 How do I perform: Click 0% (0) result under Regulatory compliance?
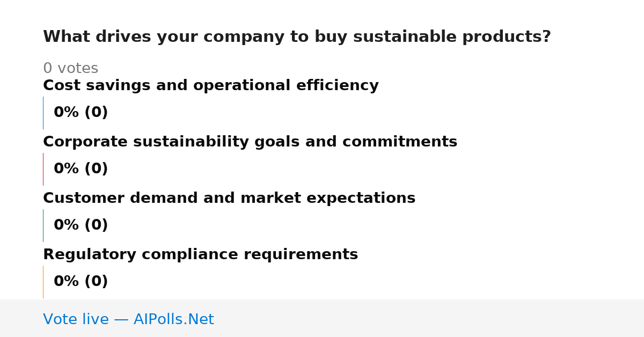[81, 282]
